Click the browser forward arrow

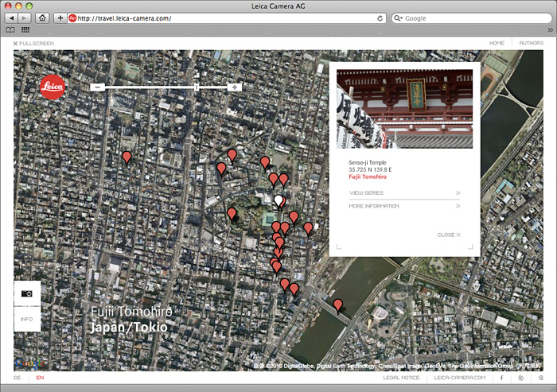24,18
